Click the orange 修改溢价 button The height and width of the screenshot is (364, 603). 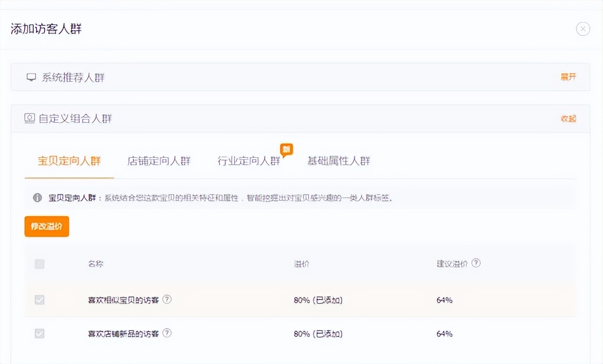coord(46,226)
